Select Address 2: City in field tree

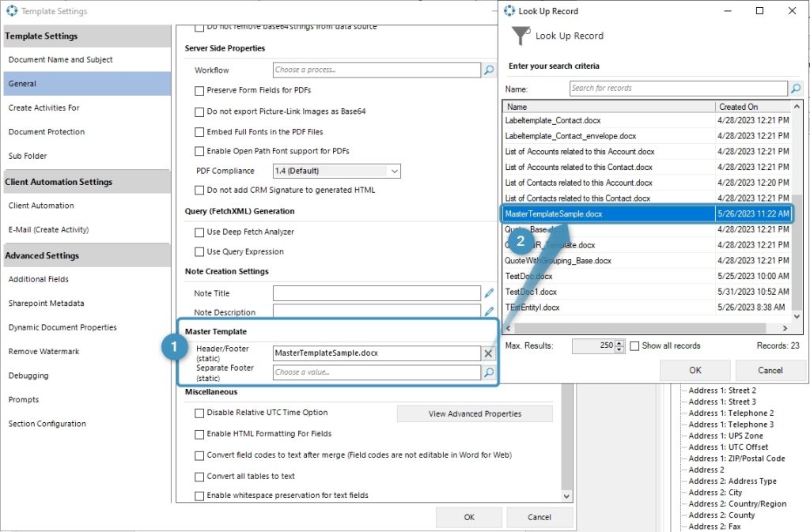tap(715, 492)
